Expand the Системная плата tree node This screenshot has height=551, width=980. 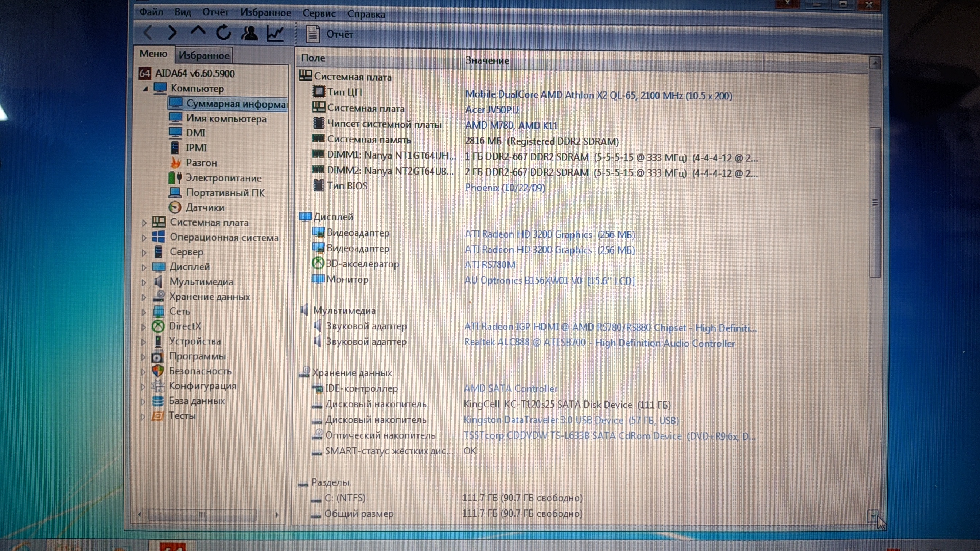pyautogui.click(x=144, y=223)
